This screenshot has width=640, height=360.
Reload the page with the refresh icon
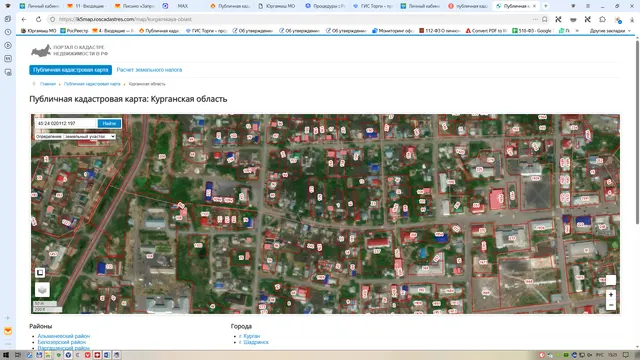coord(38,19)
